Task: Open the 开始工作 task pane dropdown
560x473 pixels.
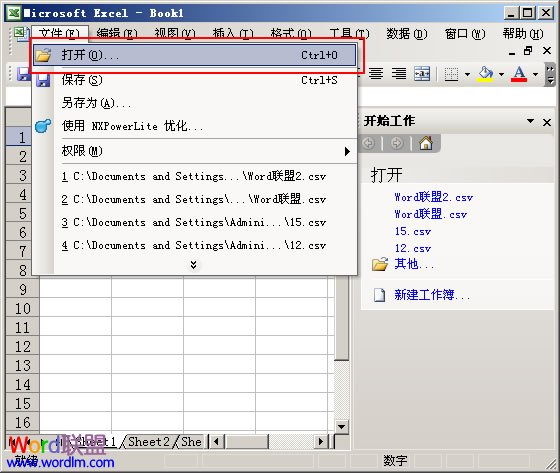Action: pos(530,121)
